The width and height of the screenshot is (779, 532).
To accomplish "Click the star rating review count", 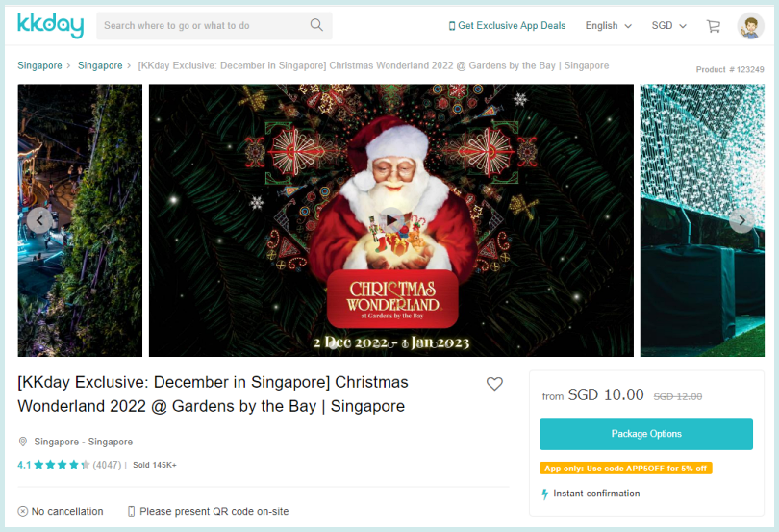I will 107,465.
